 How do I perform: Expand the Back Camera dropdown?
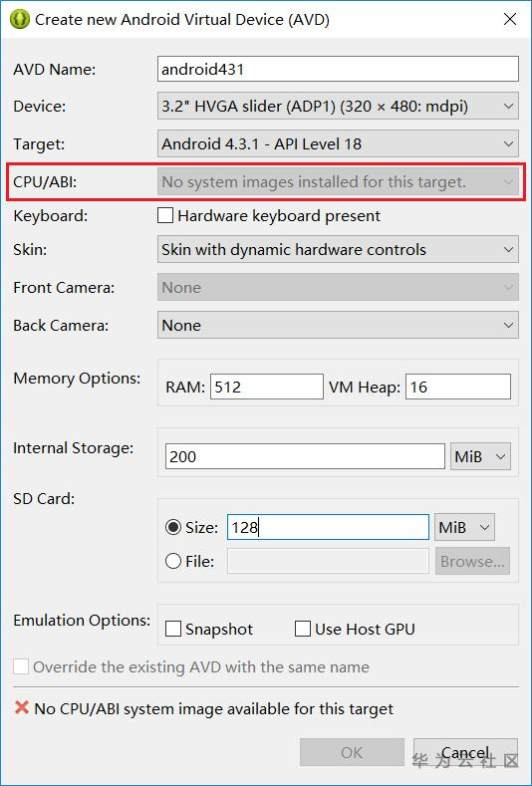338,326
